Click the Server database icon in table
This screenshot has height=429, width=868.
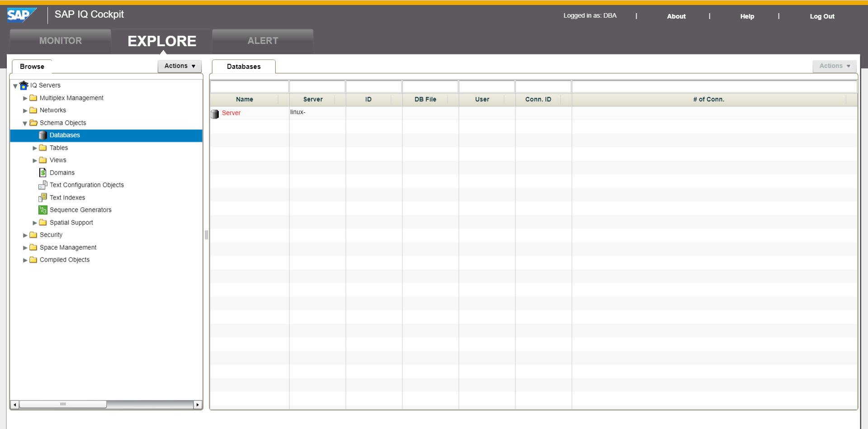tap(215, 114)
